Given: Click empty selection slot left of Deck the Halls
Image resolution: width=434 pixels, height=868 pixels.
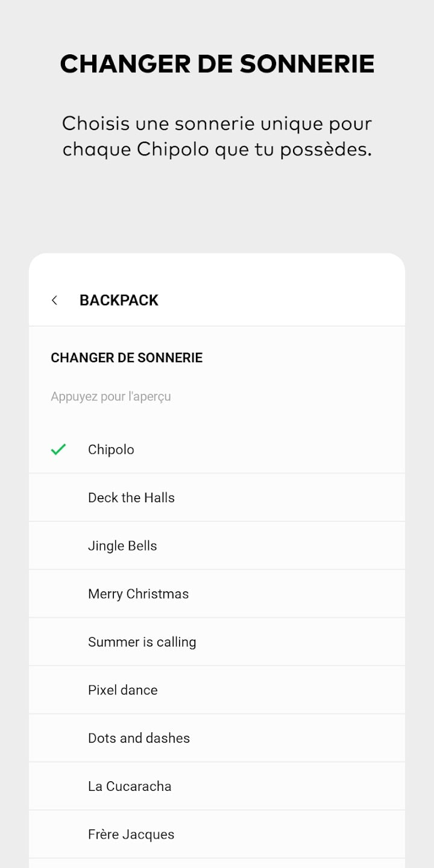Looking at the screenshot, I should tap(58, 498).
